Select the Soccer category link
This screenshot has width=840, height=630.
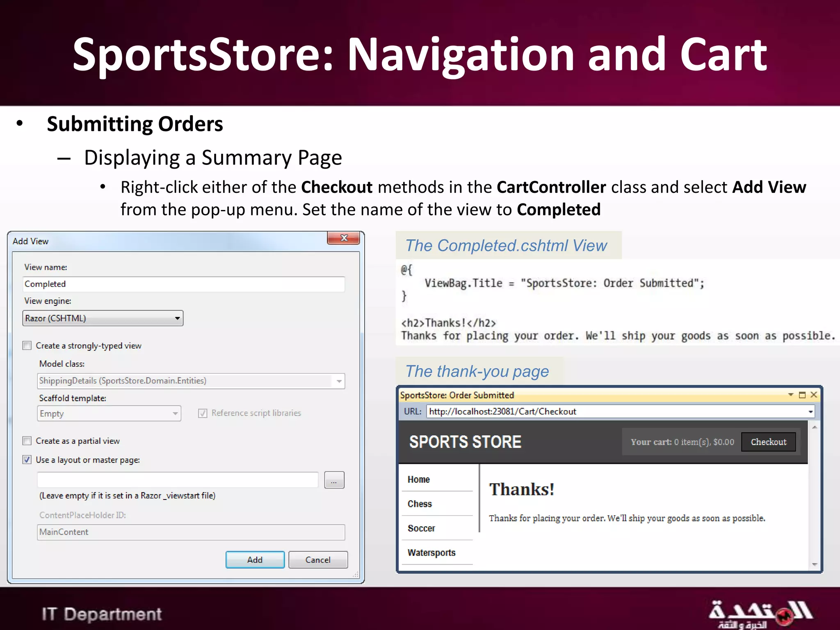pos(421,528)
